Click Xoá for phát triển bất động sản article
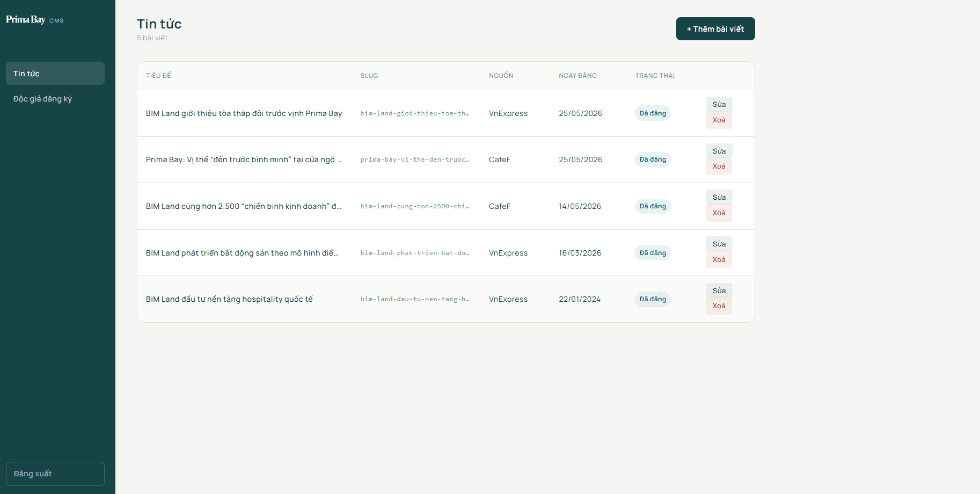The height and width of the screenshot is (494, 980). coord(719,260)
